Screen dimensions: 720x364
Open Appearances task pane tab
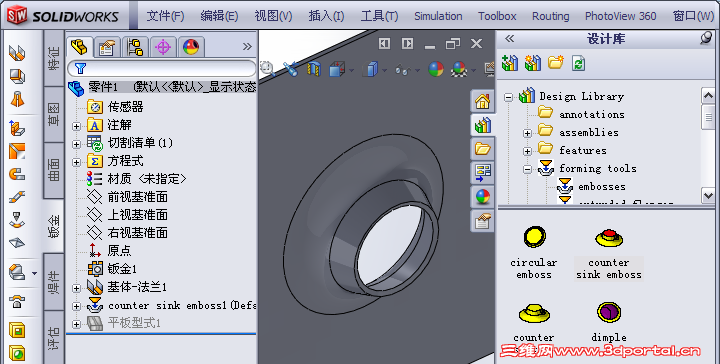[x=483, y=197]
